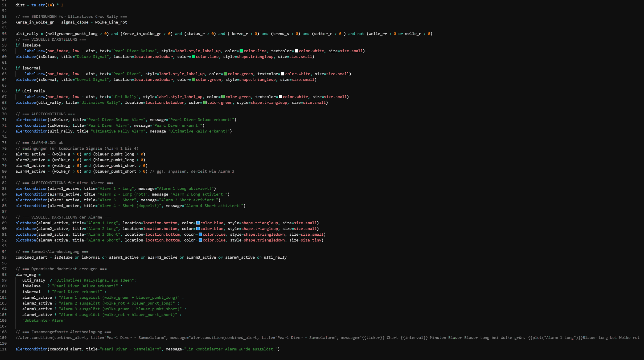Open blue swatch for Alarm 4 Short plotshape

pos(200,240)
